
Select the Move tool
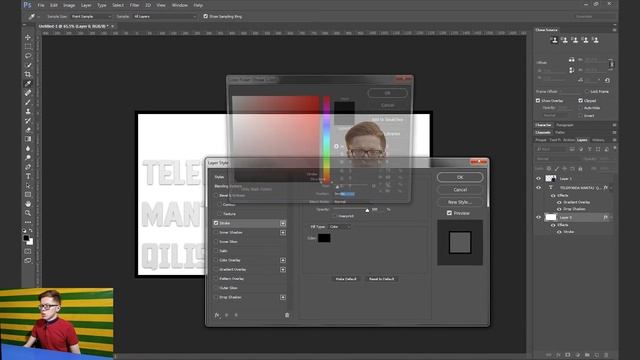[28, 37]
